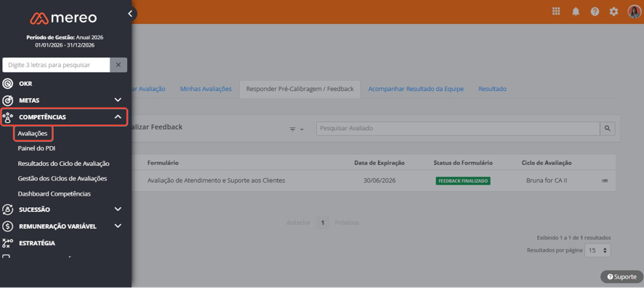Expand the SUCESSÃO menu section
Screen dimensions: 644x288
118,209
